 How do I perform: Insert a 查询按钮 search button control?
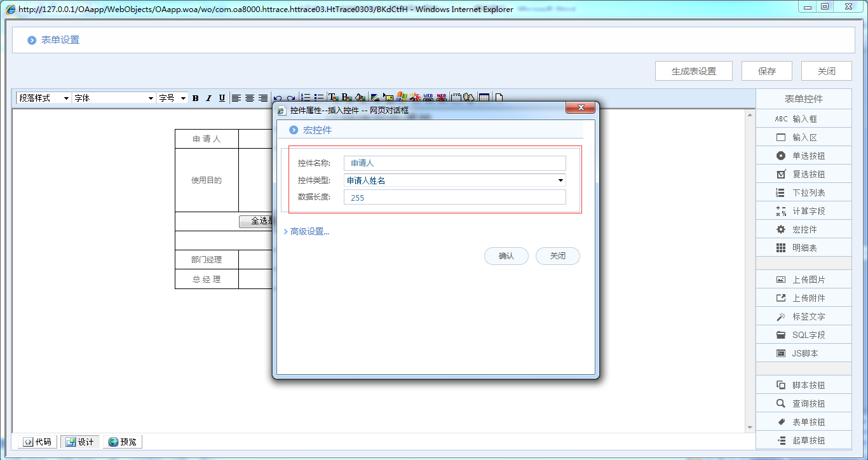[803, 403]
